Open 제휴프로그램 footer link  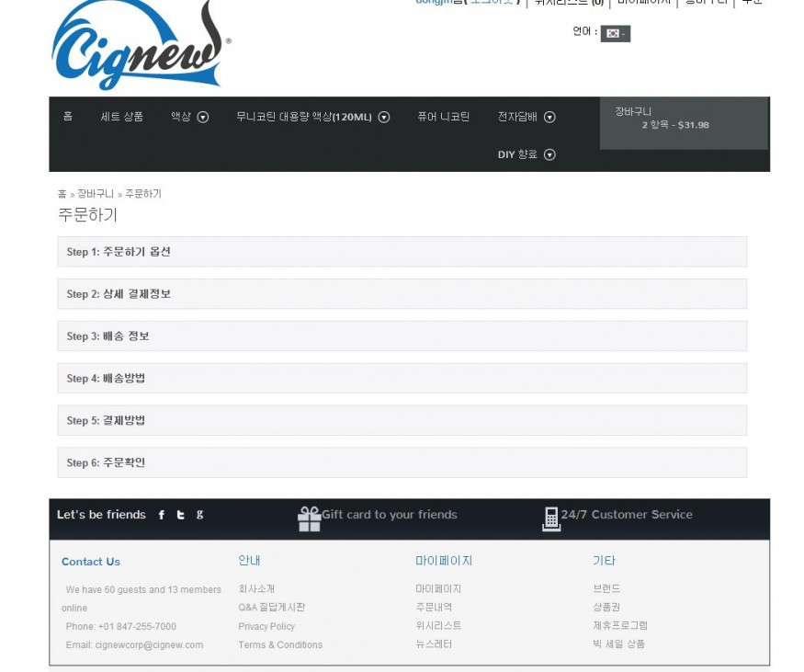[x=620, y=625]
